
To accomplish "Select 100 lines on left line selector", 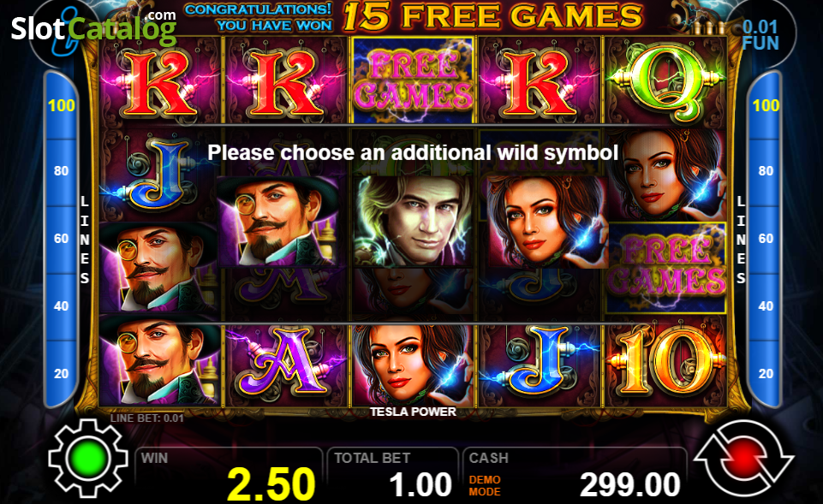I will [x=62, y=105].
